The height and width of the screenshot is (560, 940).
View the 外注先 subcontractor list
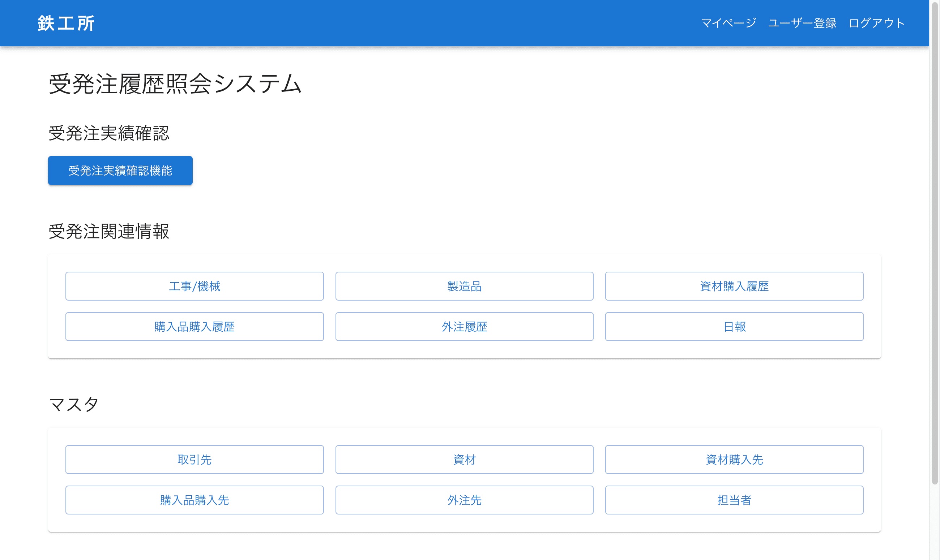464,500
